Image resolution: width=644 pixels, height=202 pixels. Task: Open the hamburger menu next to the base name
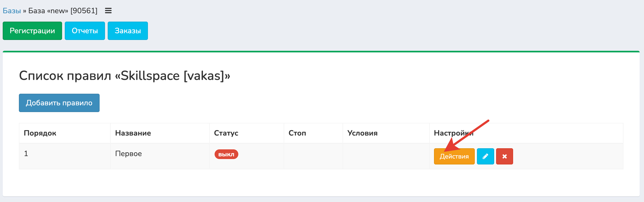(x=108, y=11)
